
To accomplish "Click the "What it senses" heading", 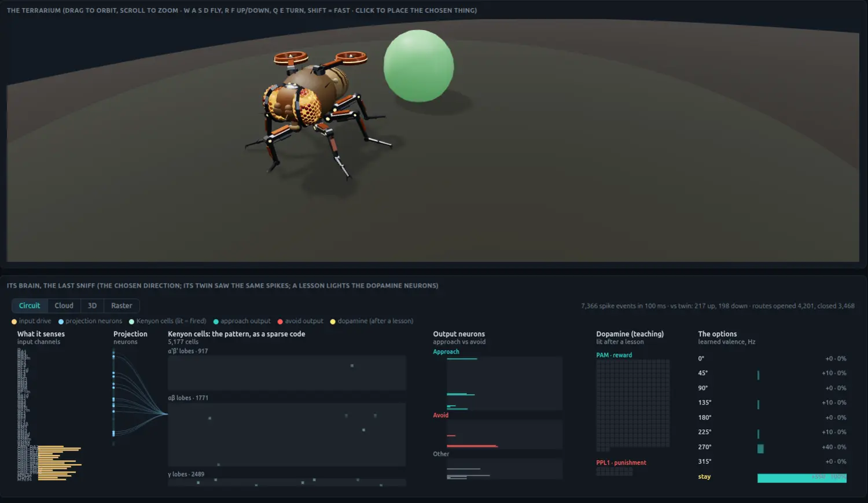I will [41, 334].
